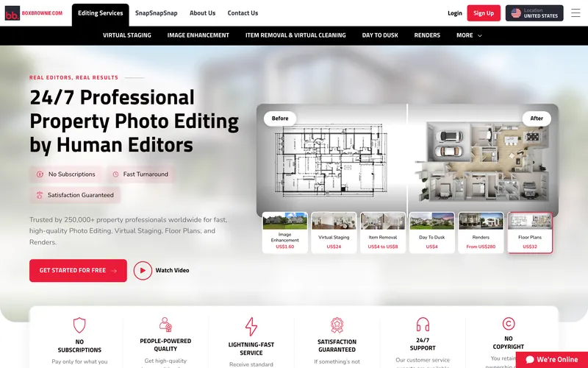Play the Watch Video circle icon
Image resolution: width=588 pixels, height=368 pixels.
tap(143, 270)
